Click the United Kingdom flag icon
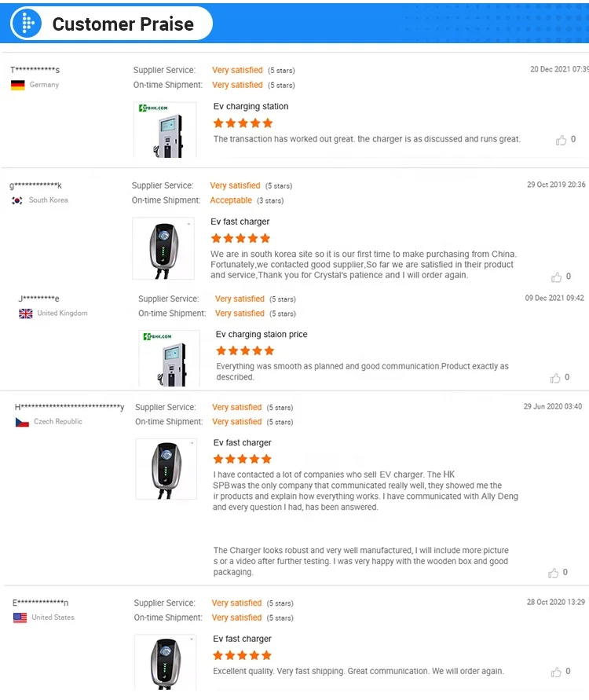This screenshot has height=700, width=589. 26,313
